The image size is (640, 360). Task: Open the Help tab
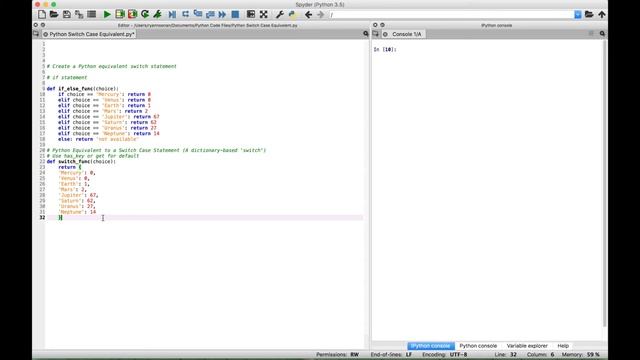pos(563,346)
